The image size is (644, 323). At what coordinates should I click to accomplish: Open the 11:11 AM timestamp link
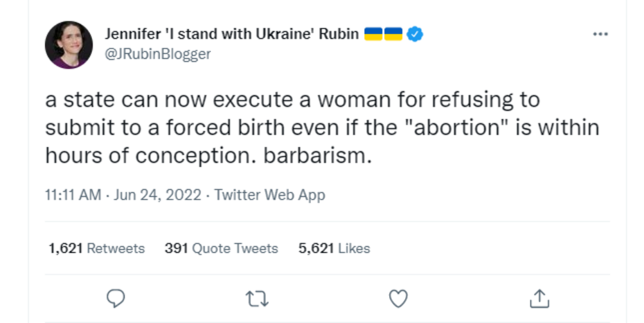pos(73,195)
